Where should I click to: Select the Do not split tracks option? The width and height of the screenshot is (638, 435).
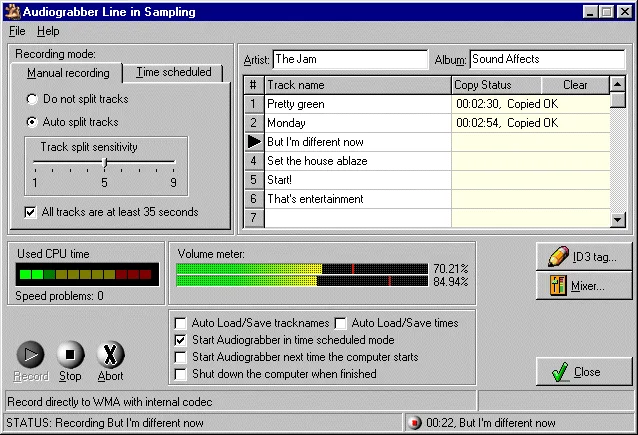click(32, 99)
